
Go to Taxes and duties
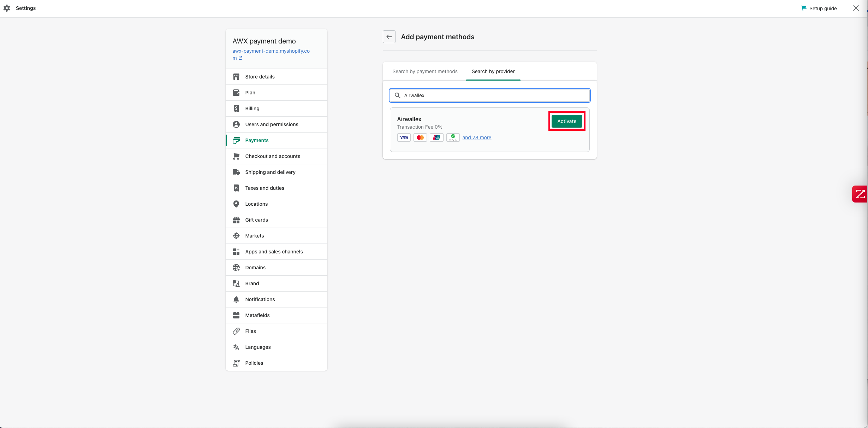coord(277,188)
